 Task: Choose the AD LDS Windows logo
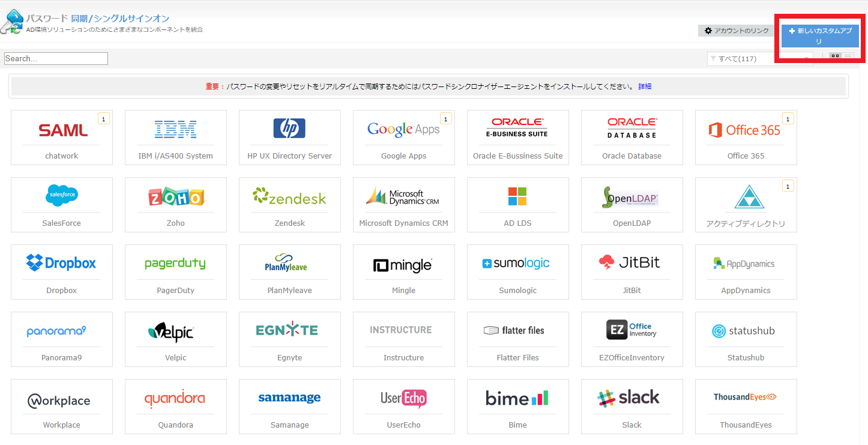point(517,196)
